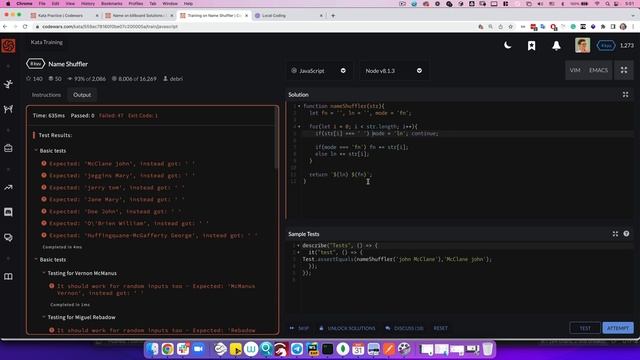Switch to the Output tab
640x360 pixels.
click(x=82, y=95)
